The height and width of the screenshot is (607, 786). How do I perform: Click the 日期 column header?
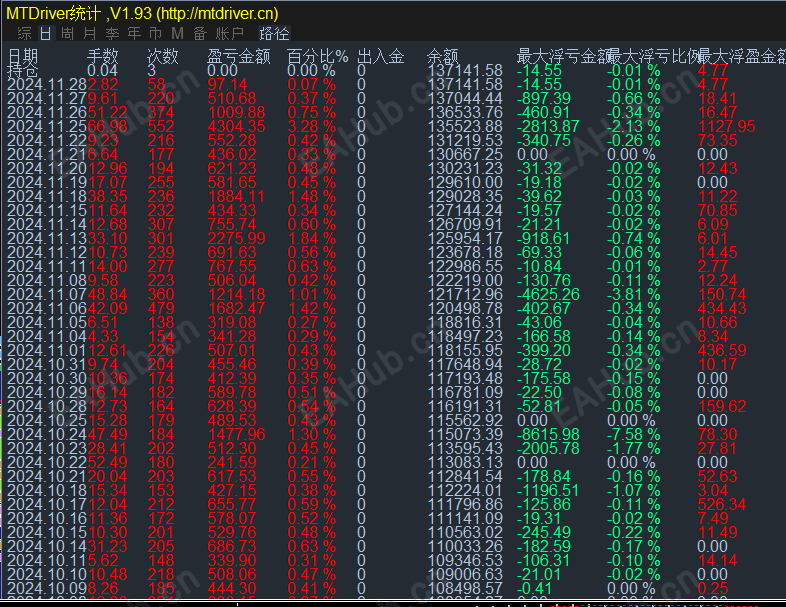pyautogui.click(x=23, y=56)
